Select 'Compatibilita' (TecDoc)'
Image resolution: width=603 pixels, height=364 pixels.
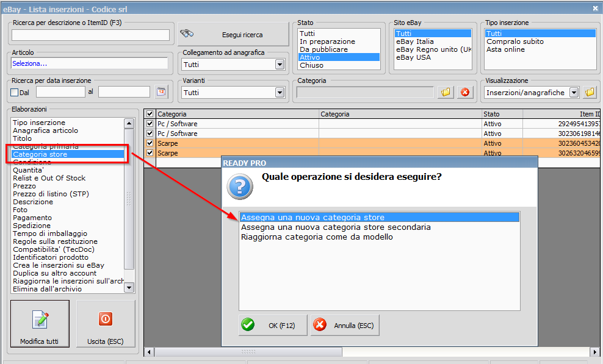tap(68, 249)
